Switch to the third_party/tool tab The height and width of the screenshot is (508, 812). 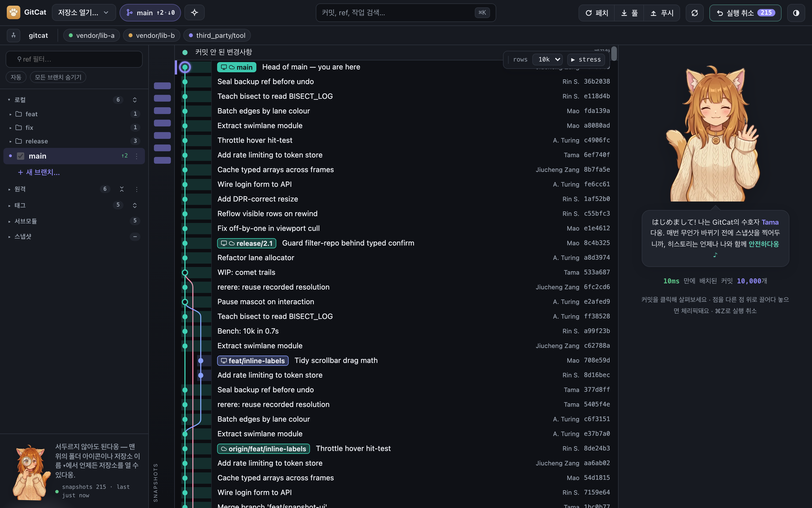(217, 35)
